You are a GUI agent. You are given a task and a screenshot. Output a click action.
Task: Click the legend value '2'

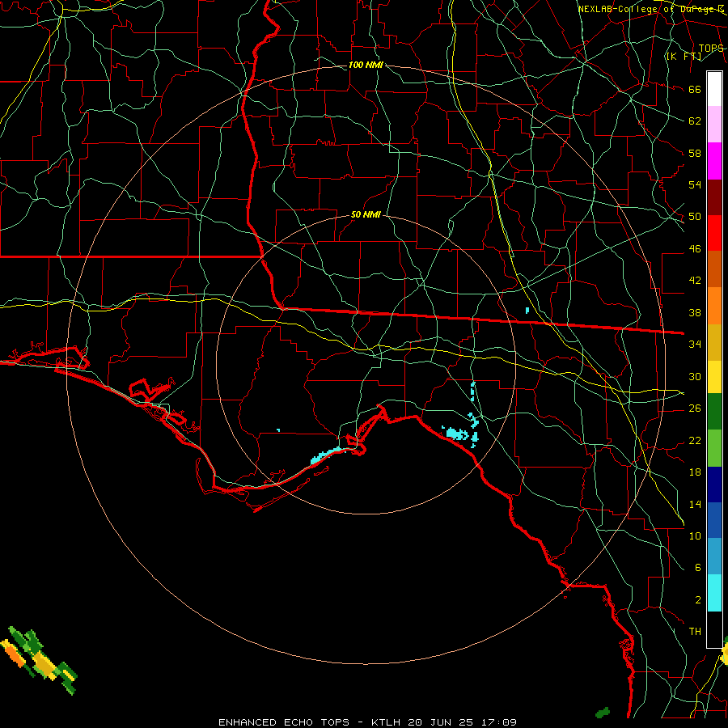(x=697, y=600)
